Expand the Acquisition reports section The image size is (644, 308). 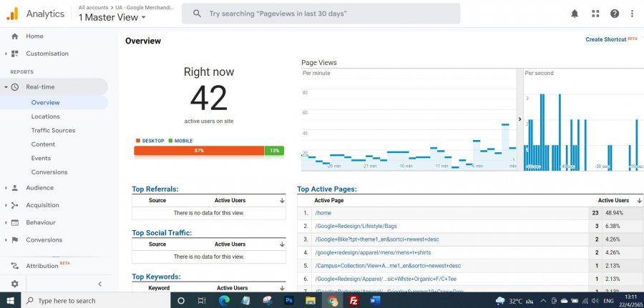42,205
